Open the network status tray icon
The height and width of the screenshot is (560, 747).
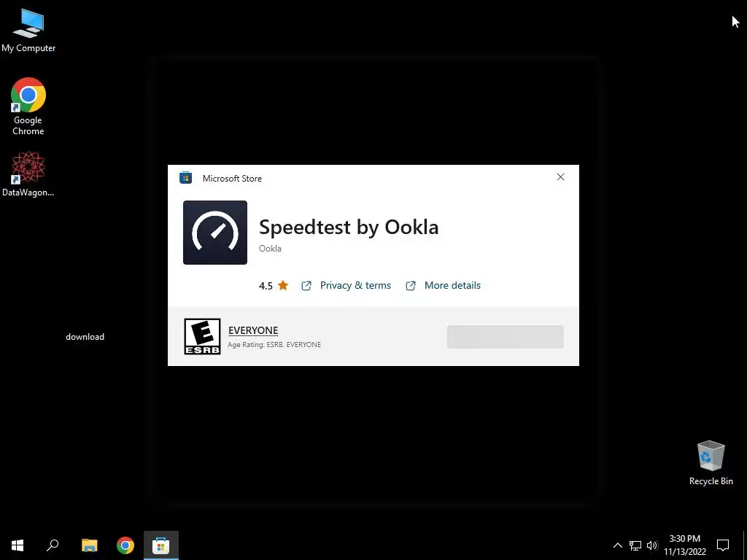pos(635,545)
